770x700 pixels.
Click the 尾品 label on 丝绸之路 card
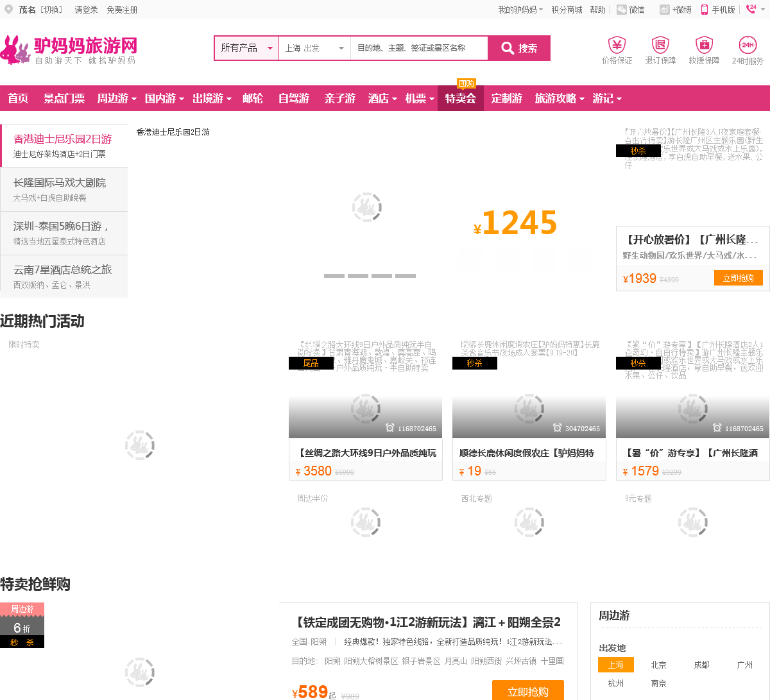click(311, 363)
